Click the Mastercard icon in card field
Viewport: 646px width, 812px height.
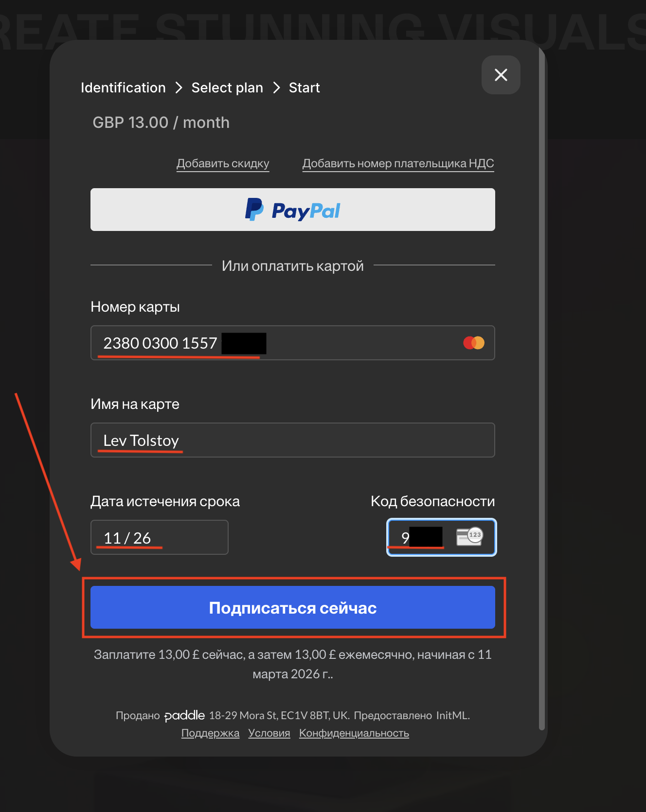(474, 343)
